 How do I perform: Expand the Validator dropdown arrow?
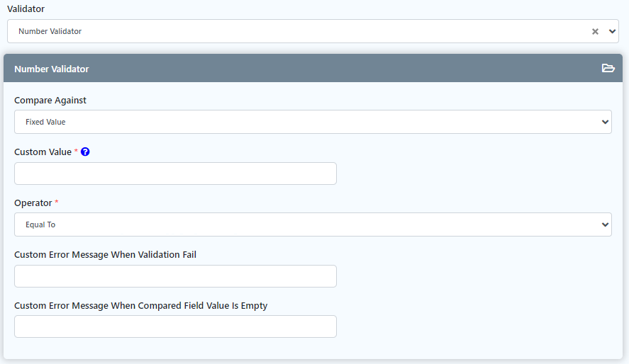click(612, 31)
